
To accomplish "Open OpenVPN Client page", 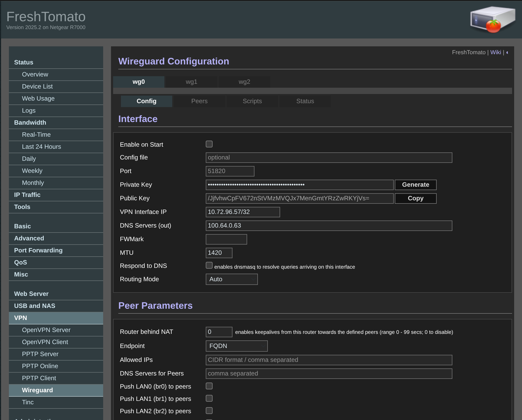I will [x=56, y=342].
